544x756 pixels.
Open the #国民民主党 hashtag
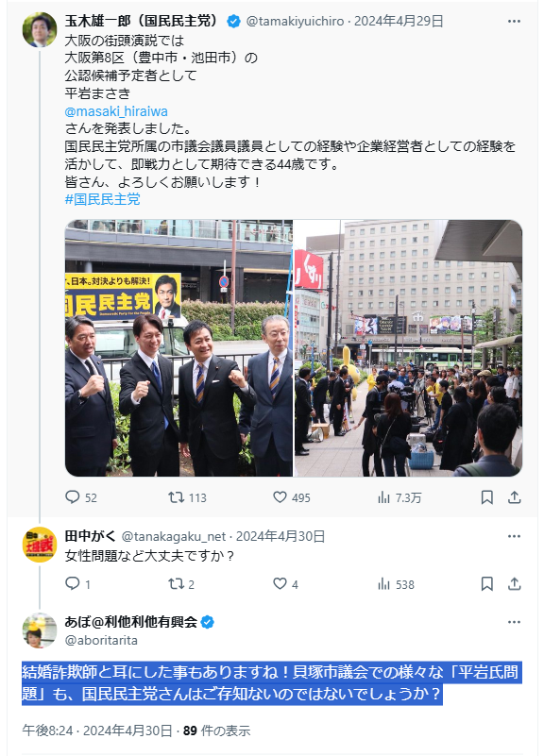point(103,199)
